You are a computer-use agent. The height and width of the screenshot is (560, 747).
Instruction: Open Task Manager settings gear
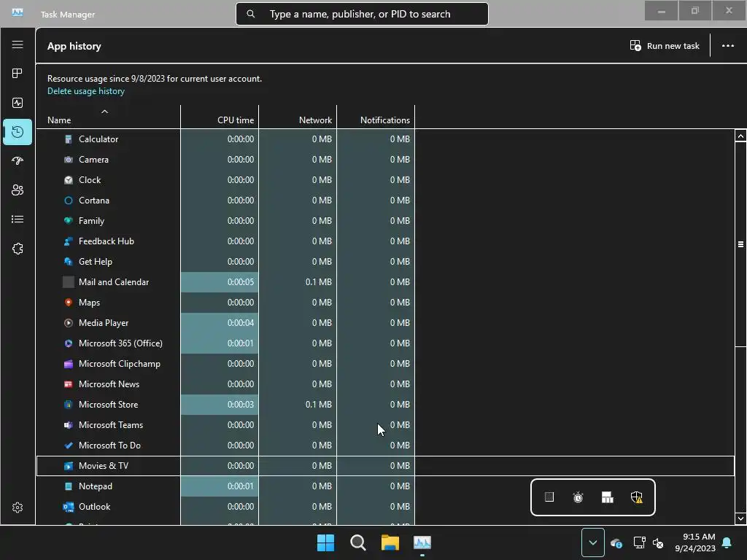click(18, 507)
